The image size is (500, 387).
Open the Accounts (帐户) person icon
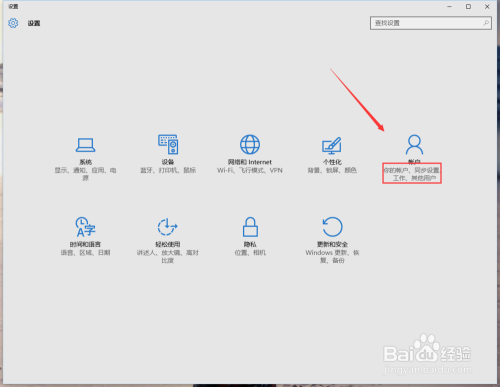[414, 144]
